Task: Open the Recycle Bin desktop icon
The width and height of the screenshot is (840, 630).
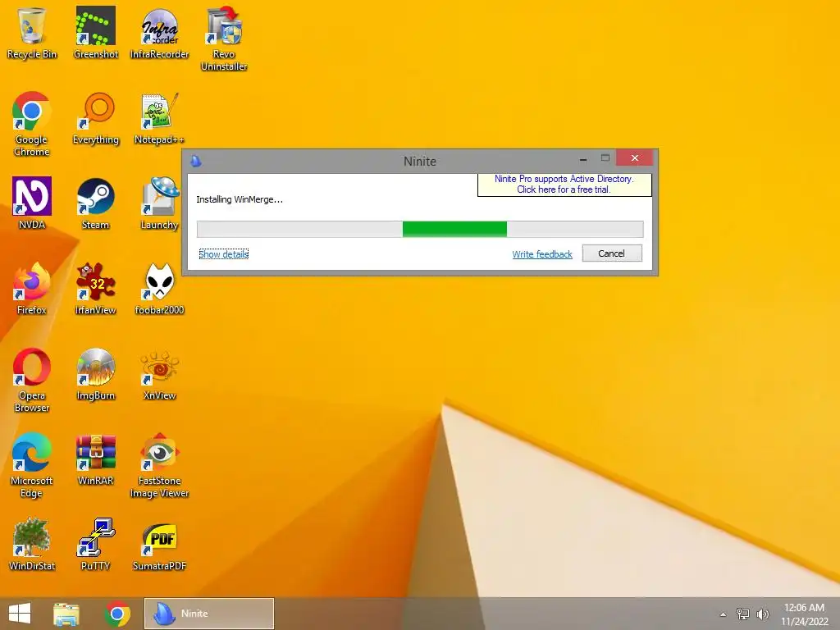Action: point(32,33)
